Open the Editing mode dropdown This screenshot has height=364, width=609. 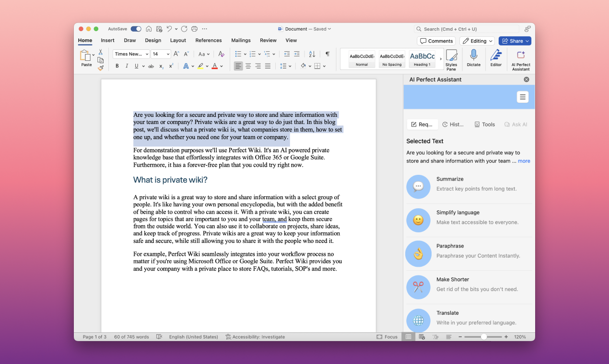tap(477, 41)
